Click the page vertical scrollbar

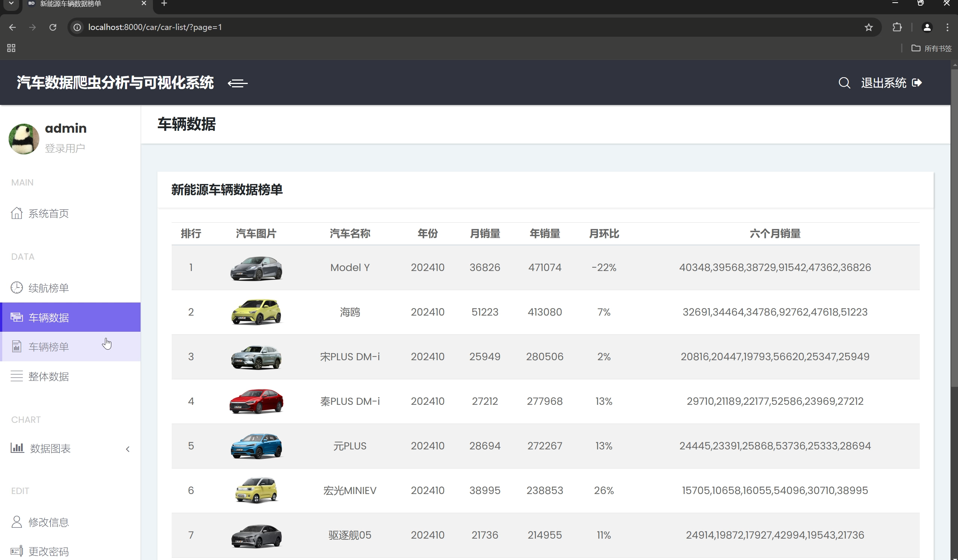click(x=954, y=228)
